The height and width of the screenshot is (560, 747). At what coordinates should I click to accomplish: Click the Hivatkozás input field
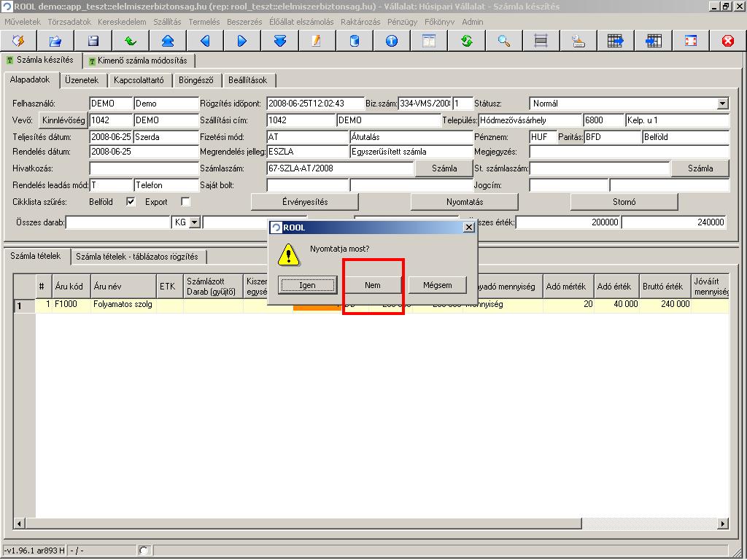(144, 168)
